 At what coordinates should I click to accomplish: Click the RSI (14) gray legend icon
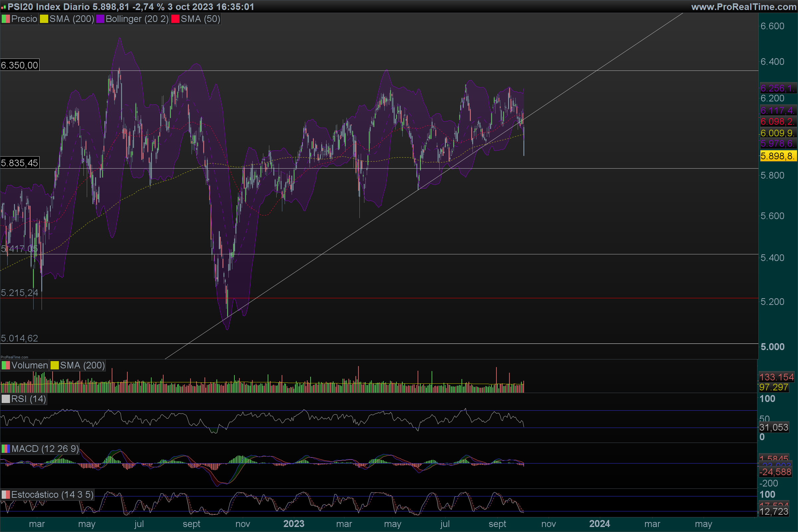(x=6, y=399)
